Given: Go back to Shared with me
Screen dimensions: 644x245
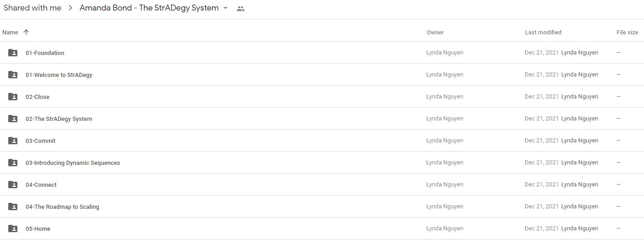Looking at the screenshot, I should coord(32,8).
